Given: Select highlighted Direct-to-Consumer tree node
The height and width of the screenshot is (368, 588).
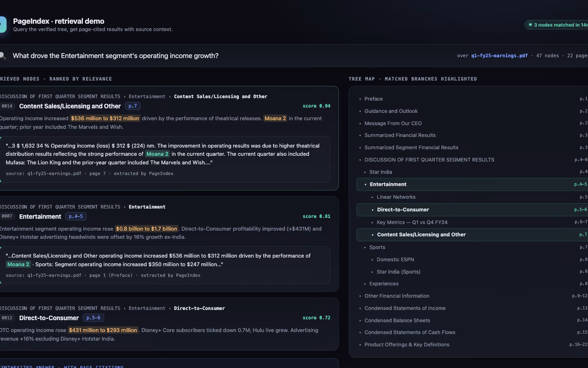Looking at the screenshot, I should (472, 210).
